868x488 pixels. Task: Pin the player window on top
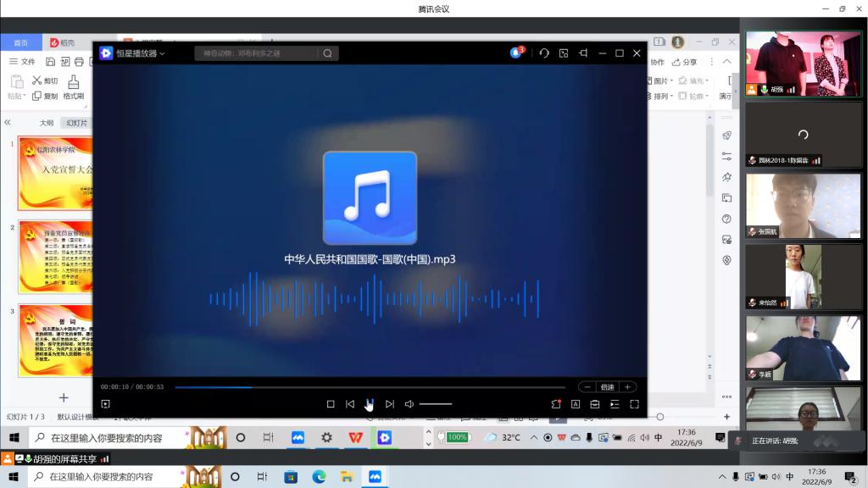click(x=583, y=53)
